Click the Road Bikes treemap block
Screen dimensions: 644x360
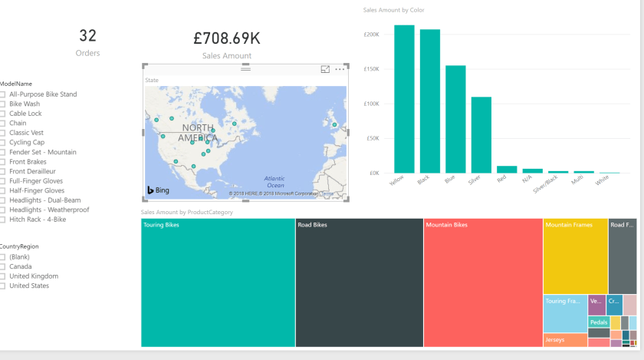[359, 284]
